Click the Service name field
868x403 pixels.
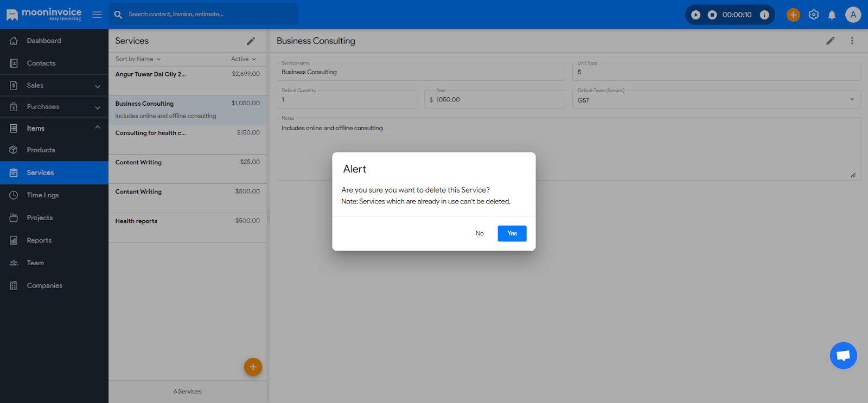click(421, 72)
